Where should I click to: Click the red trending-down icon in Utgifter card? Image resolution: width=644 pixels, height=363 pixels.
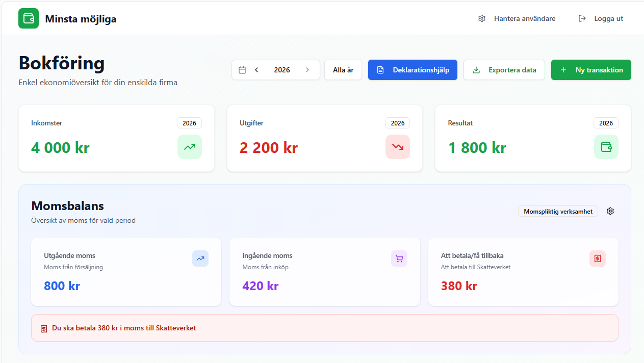tap(398, 147)
